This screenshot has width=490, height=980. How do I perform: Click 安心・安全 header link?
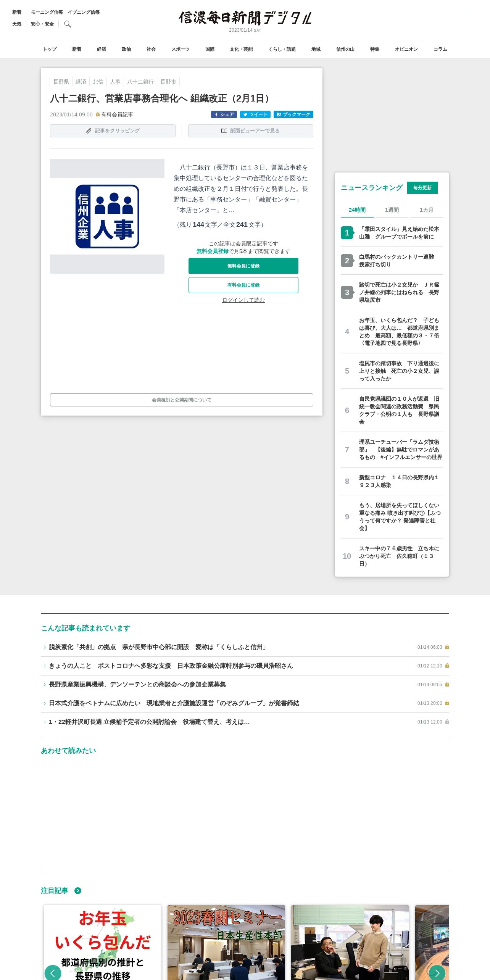pyautogui.click(x=42, y=24)
